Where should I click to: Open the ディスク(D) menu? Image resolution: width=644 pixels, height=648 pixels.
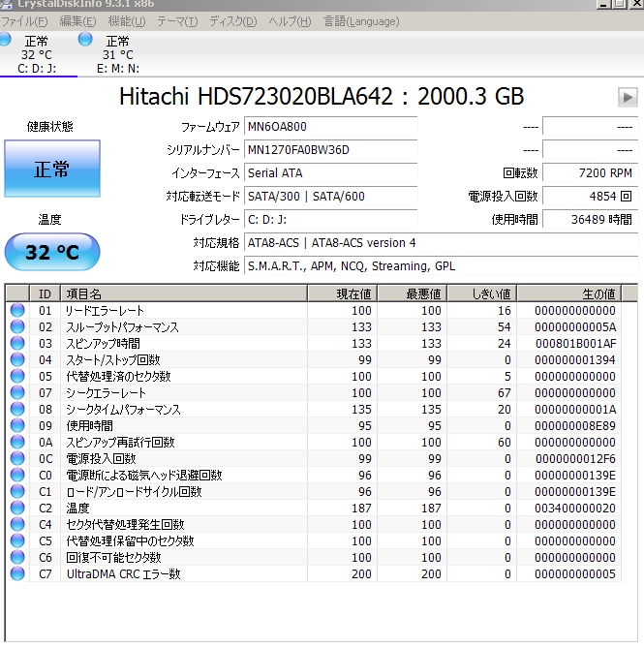[233, 21]
